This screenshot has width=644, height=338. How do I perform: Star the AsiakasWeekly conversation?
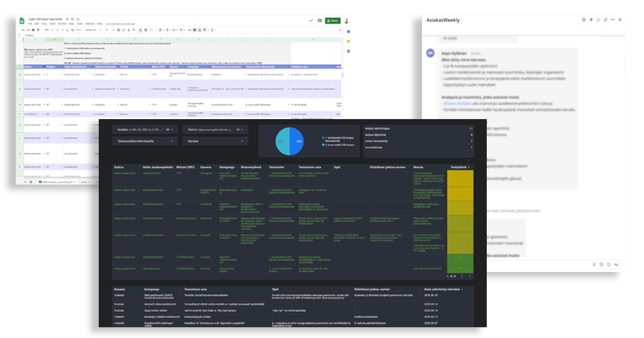(x=584, y=20)
